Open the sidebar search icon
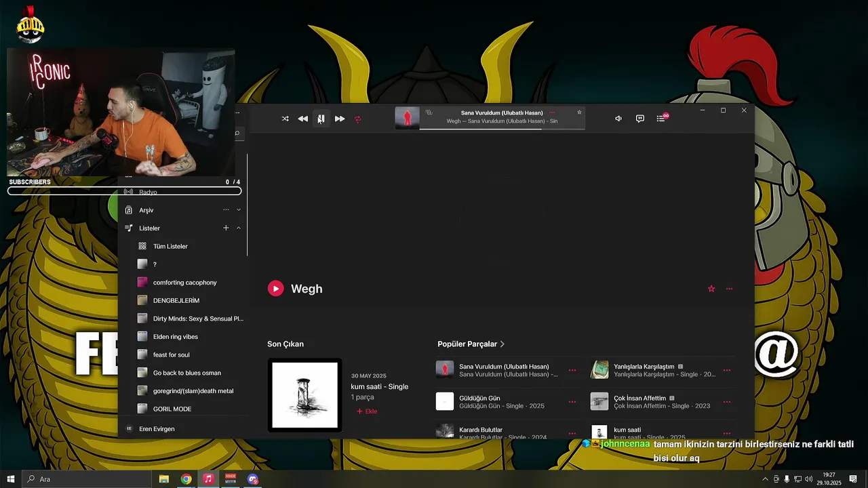Screen dimensions: 868x488 pos(237,133)
